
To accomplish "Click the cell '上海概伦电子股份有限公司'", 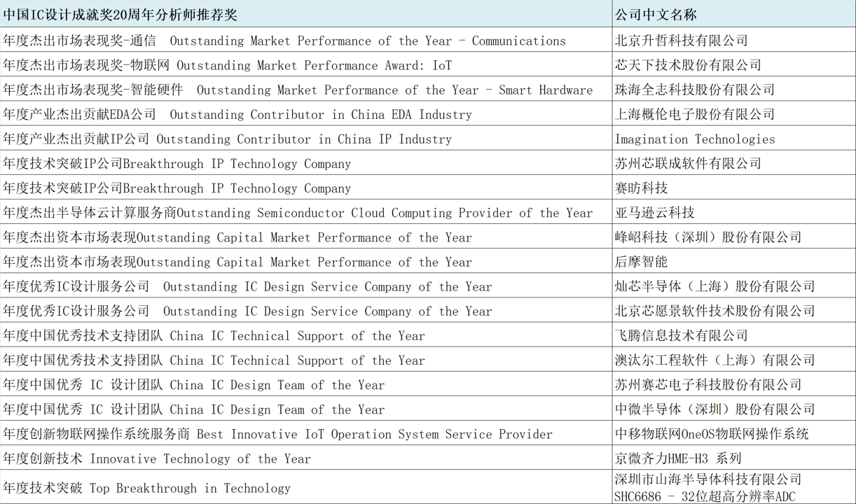I will pos(733,113).
